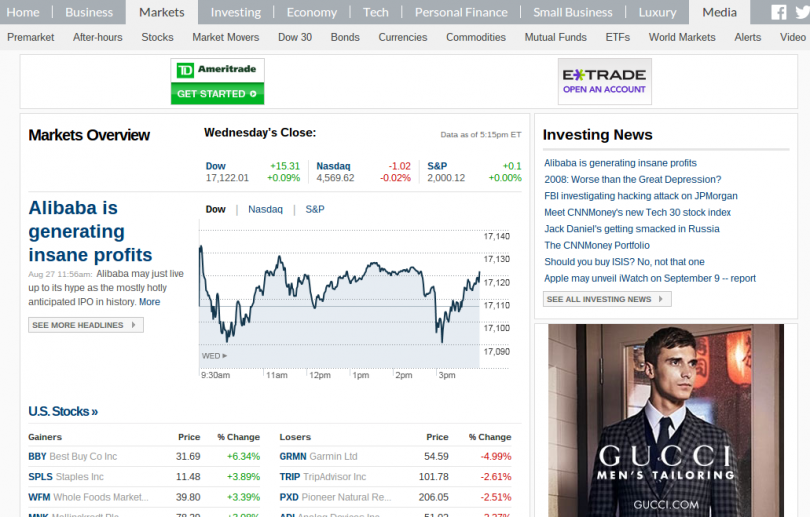Screen dimensions: 810x517
Task: Open the Investing section
Action: 236,12
